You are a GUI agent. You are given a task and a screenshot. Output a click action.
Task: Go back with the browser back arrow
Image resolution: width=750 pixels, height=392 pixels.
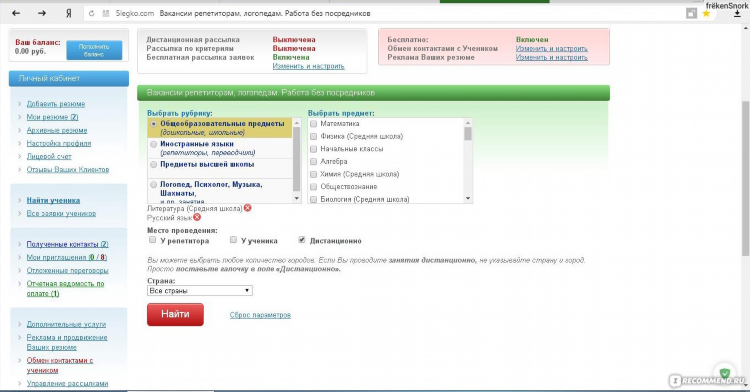pos(16,13)
